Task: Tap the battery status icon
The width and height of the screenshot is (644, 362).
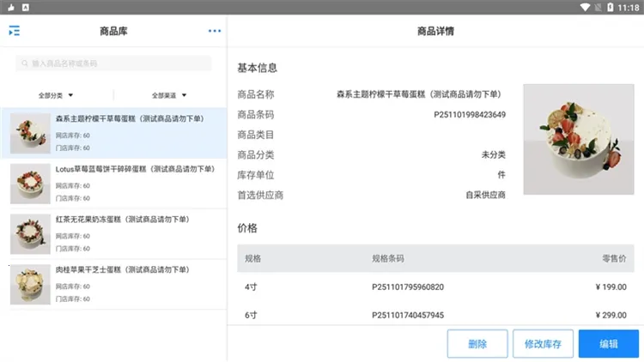Action: [611, 8]
